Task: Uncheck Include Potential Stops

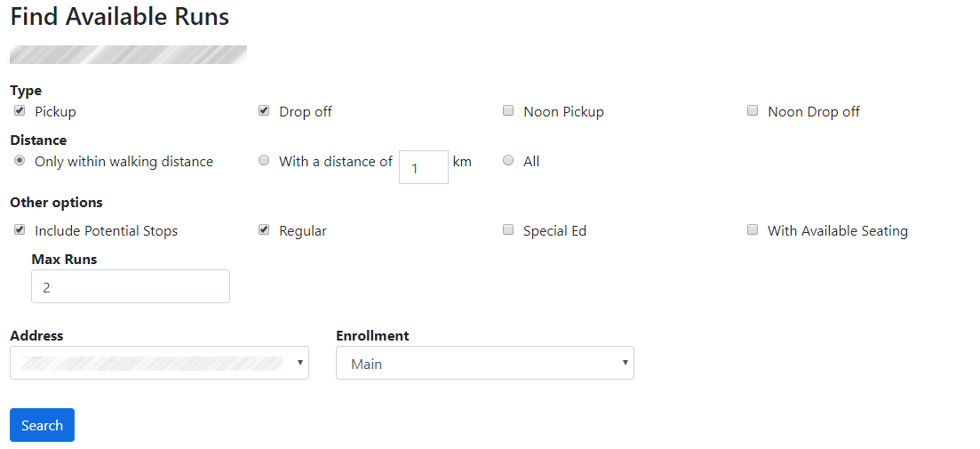Action: (20, 230)
